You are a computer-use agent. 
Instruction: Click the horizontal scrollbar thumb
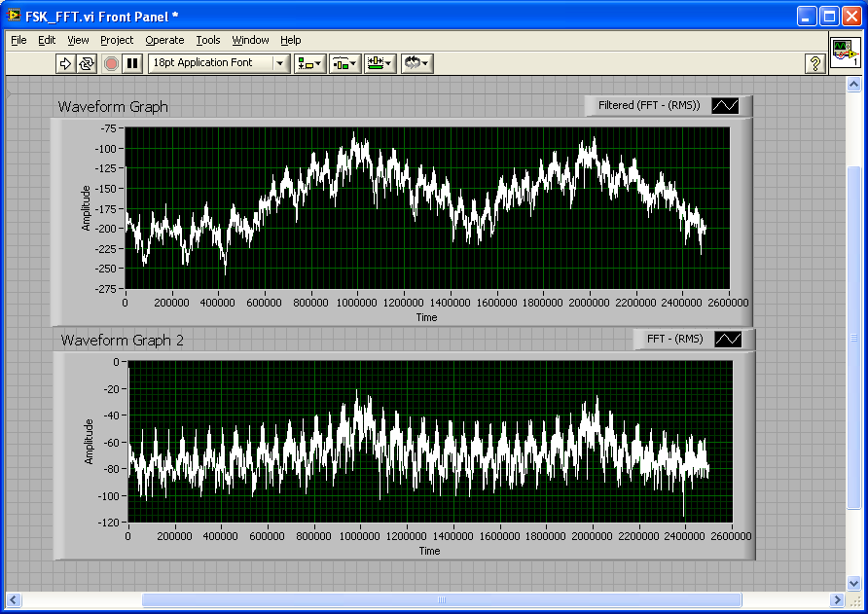click(442, 599)
